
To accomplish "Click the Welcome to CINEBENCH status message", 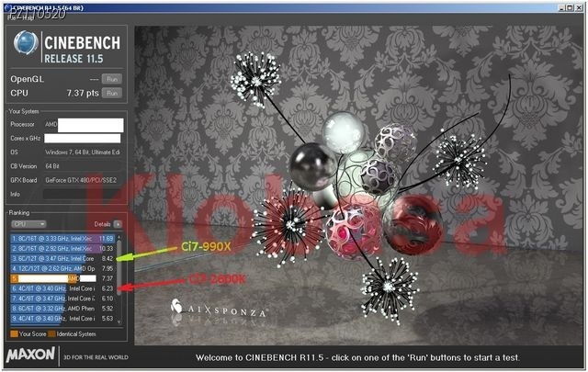I will tap(357, 357).
